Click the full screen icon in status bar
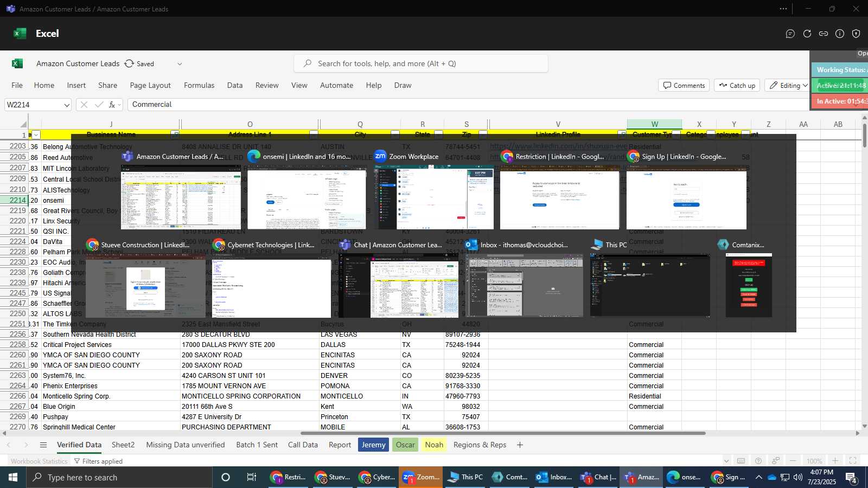This screenshot has width=868, height=488. [x=853, y=461]
